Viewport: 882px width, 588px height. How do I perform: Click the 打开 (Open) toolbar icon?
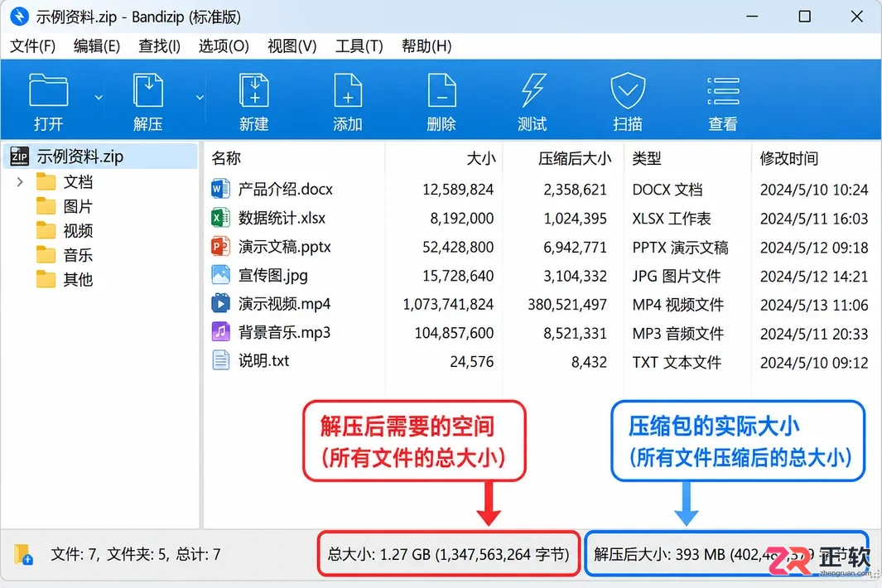[48, 90]
